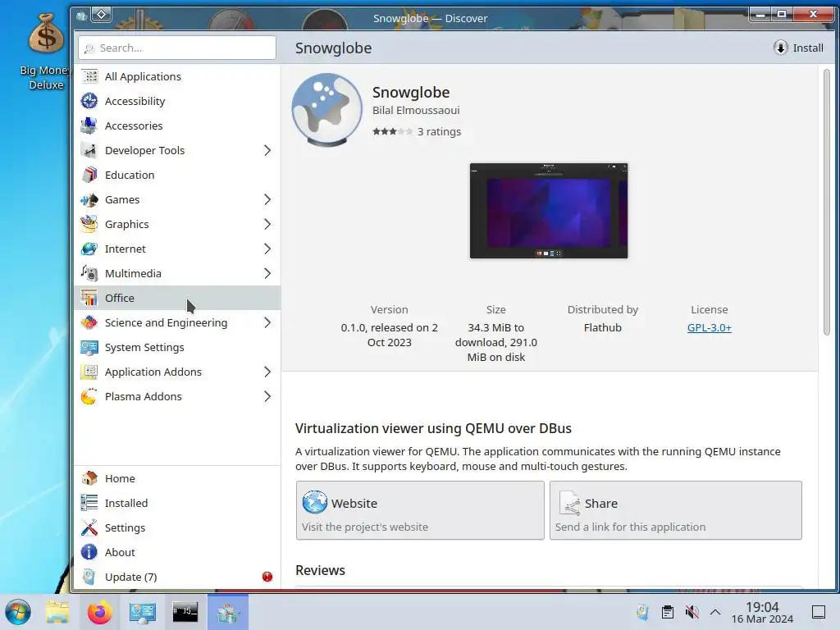Image resolution: width=840 pixels, height=630 pixels.
Task: Open the file manager taskbar icon
Action: [x=57, y=612]
